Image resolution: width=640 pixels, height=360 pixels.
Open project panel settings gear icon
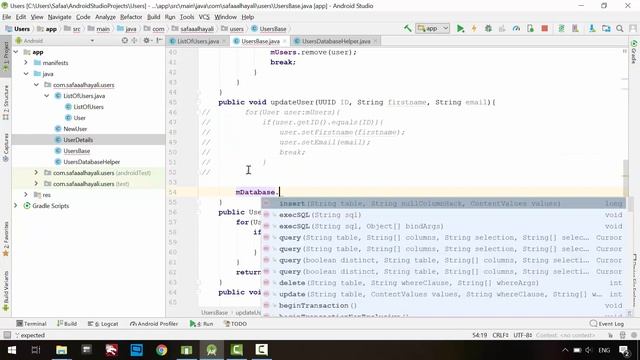(146, 40)
